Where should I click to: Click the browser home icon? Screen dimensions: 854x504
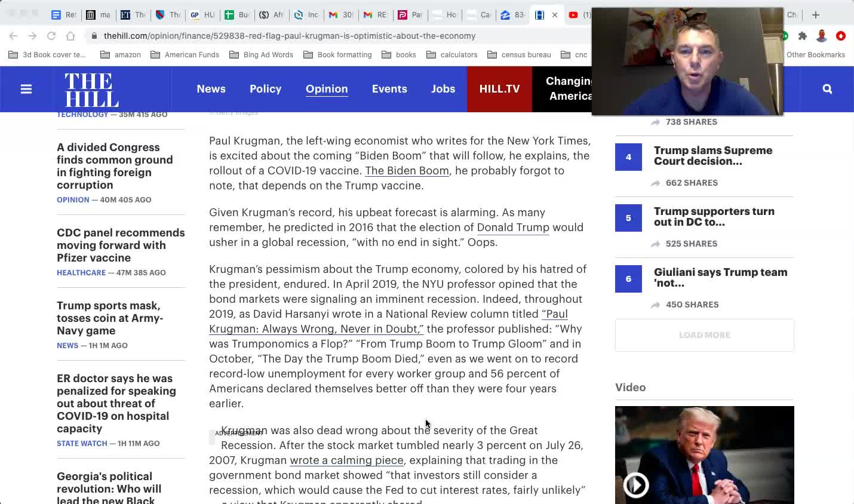tap(70, 36)
